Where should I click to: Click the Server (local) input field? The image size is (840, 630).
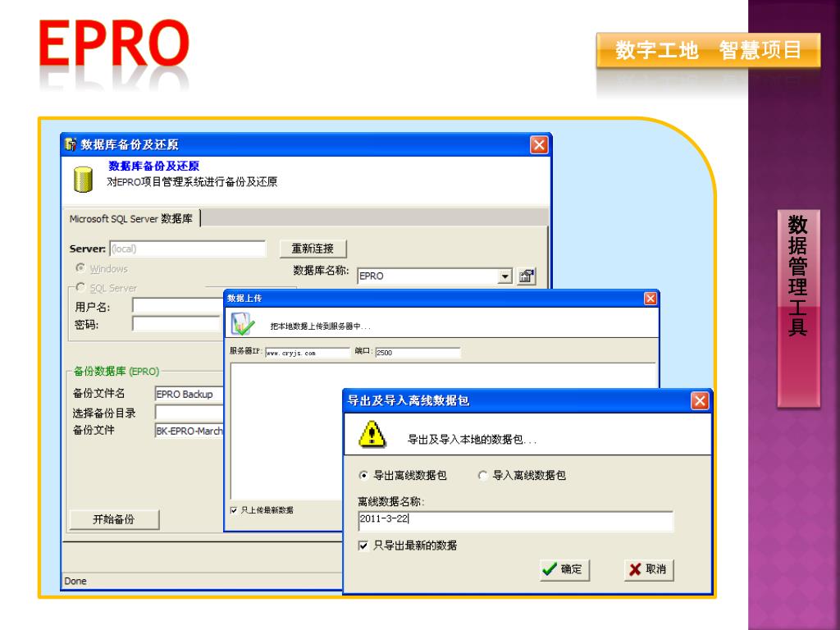tap(188, 249)
